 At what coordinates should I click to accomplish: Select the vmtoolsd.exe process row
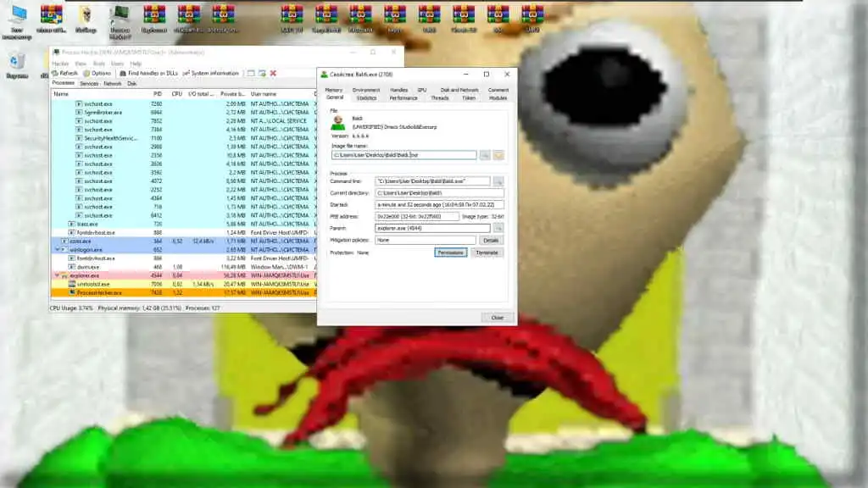pos(183,284)
